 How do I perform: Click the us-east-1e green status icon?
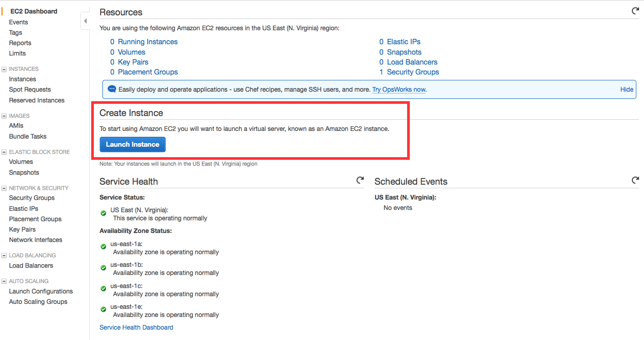pyautogui.click(x=103, y=309)
